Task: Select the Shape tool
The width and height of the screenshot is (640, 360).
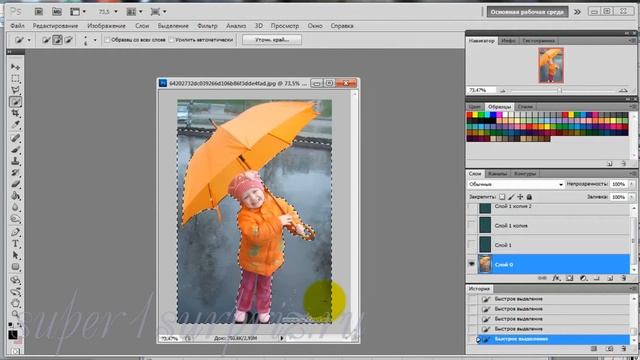Action: click(15, 267)
